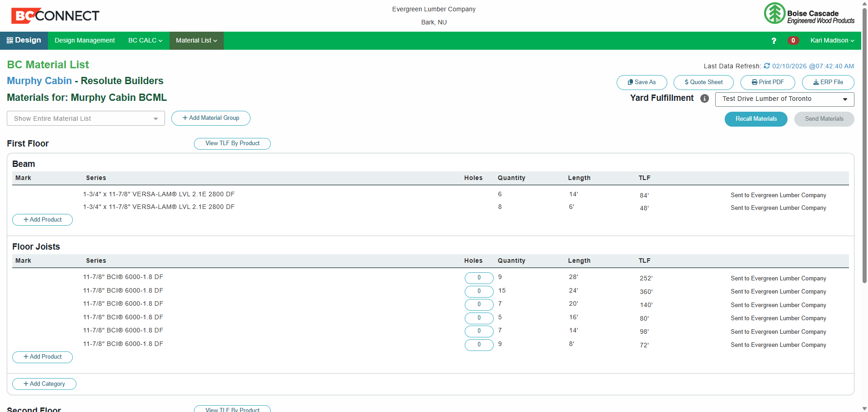
Task: Click Holes field for 28' joist row
Action: point(479,278)
